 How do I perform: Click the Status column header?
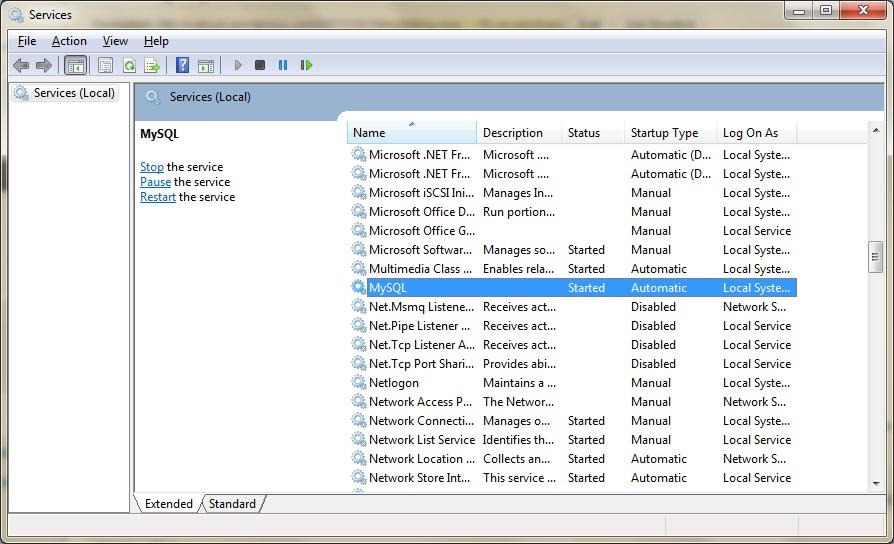592,133
